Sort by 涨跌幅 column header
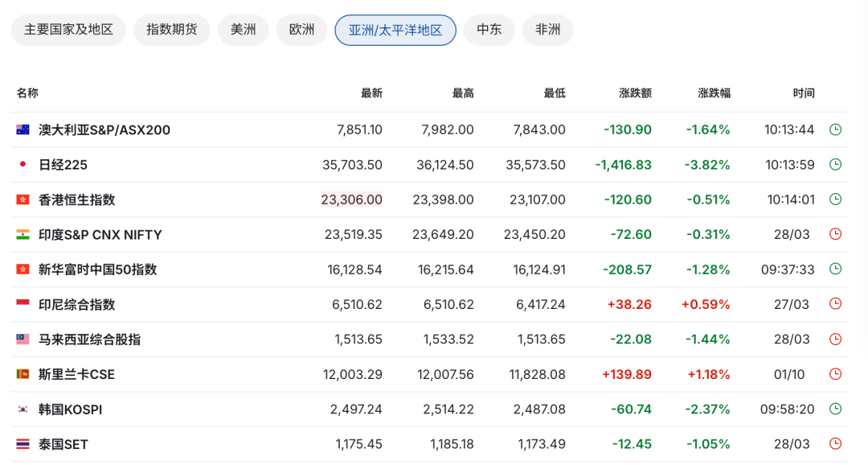868x465 pixels. [x=714, y=93]
